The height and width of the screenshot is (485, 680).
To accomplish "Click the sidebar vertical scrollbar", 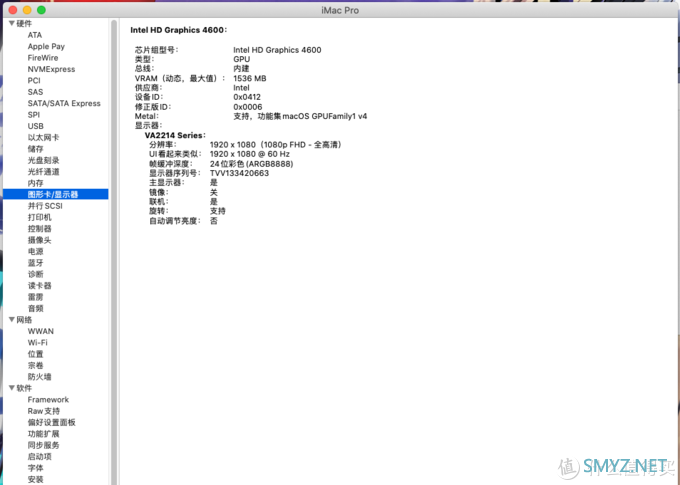I will (114, 252).
